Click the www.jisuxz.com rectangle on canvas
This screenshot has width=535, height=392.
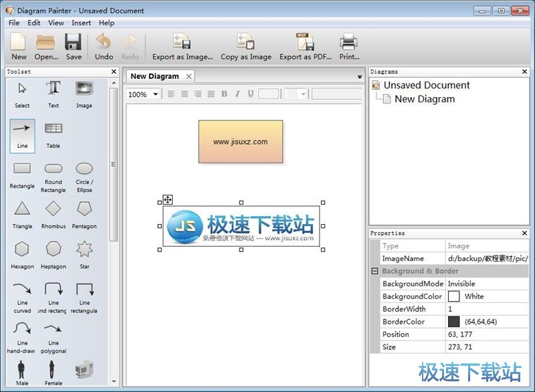(241, 142)
